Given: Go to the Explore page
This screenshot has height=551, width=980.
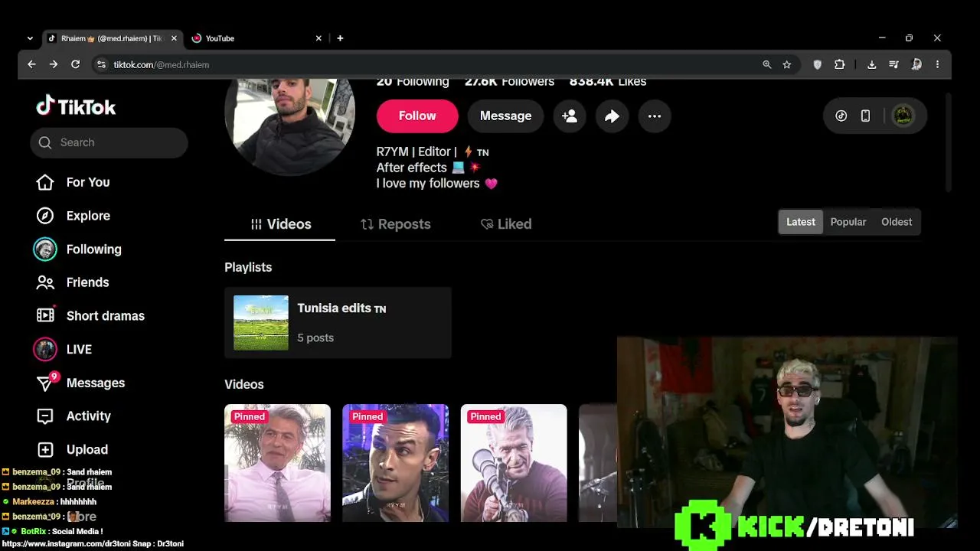Looking at the screenshot, I should coord(73,216).
